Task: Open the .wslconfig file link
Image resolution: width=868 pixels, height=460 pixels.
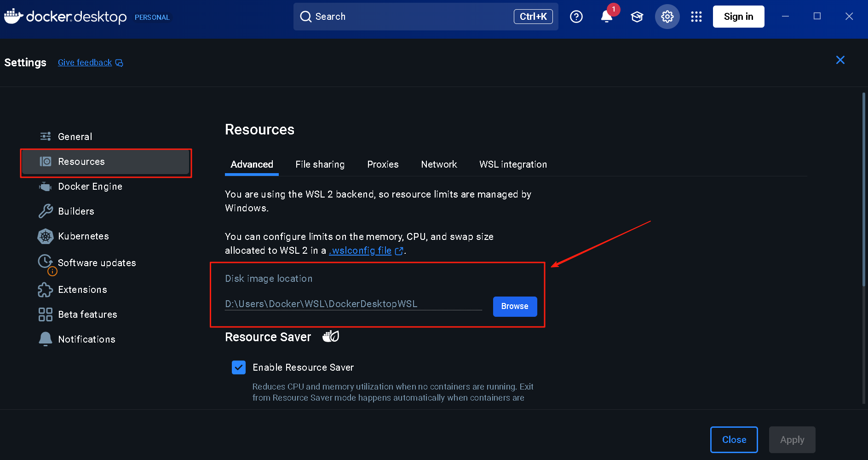Action: pos(360,250)
